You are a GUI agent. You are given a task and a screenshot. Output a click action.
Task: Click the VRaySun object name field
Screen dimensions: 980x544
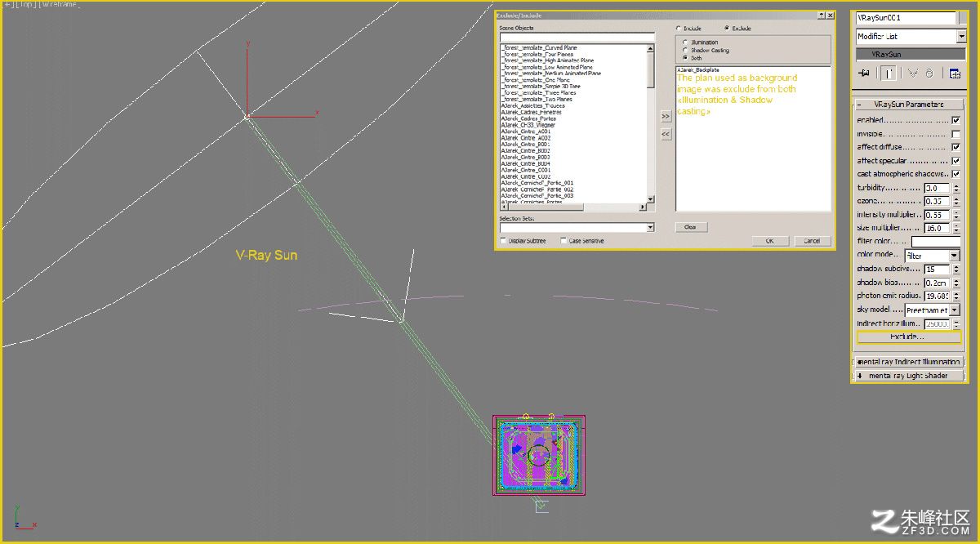(905, 18)
